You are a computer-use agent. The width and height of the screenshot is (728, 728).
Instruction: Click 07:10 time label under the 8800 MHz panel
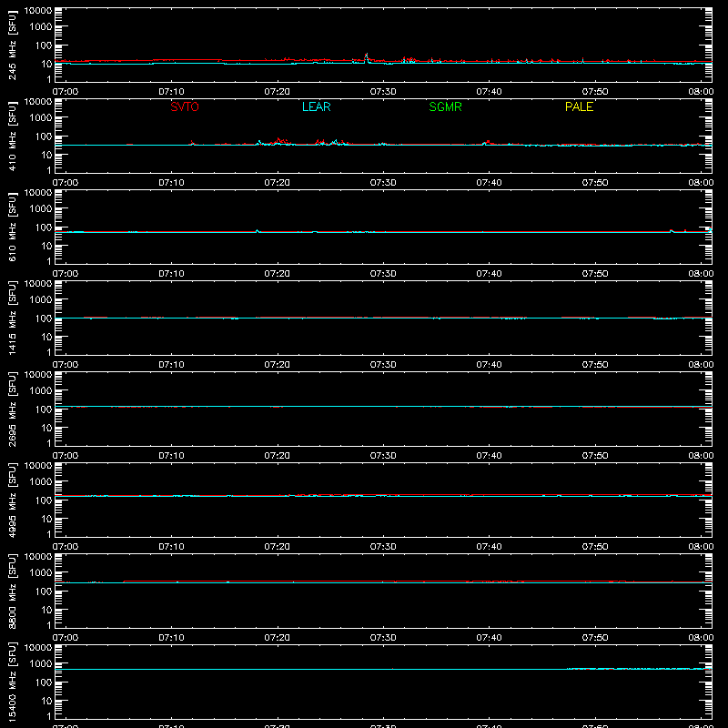coord(171,638)
